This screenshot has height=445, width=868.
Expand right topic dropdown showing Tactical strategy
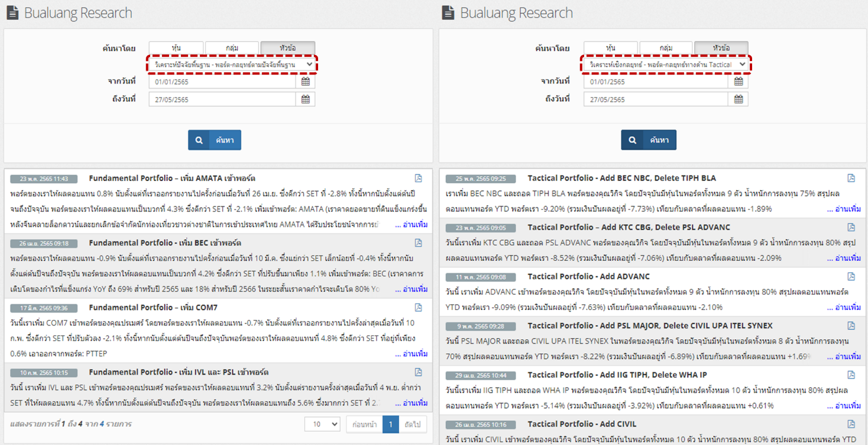tap(666, 65)
